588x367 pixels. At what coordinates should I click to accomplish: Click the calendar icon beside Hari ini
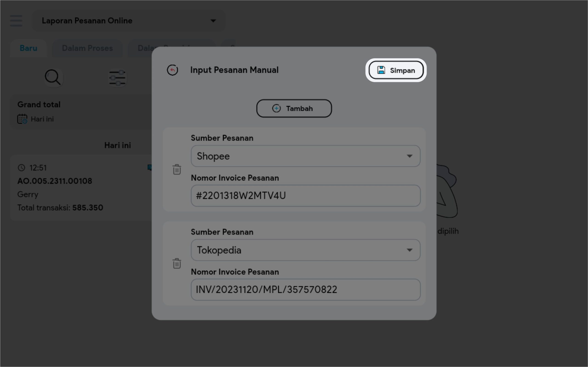[22, 119]
